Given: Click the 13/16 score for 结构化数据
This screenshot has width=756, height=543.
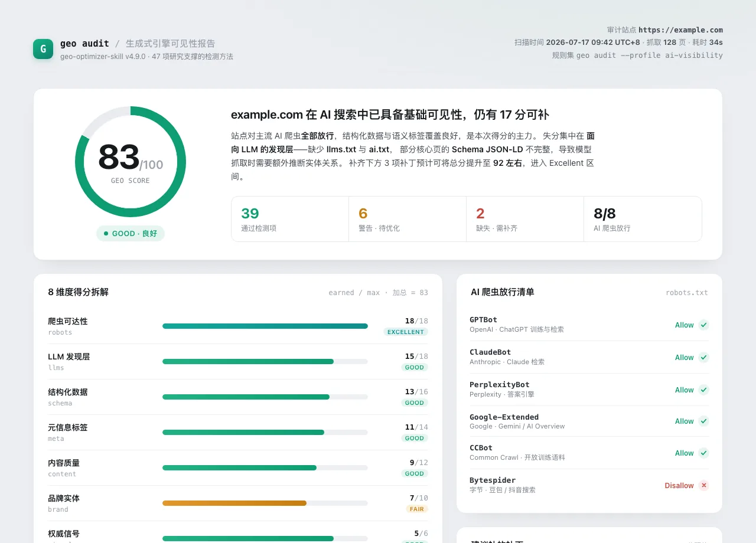Looking at the screenshot, I should coord(416,392).
